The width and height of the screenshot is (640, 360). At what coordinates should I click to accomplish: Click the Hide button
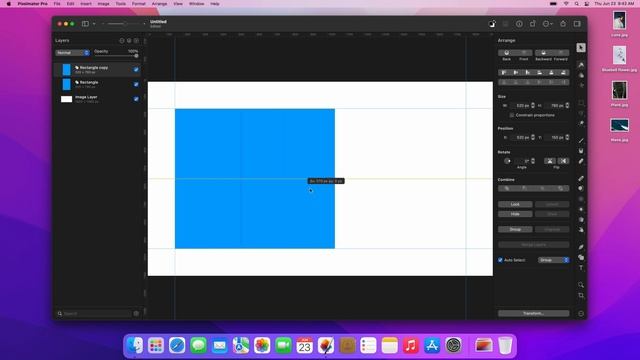tap(515, 214)
